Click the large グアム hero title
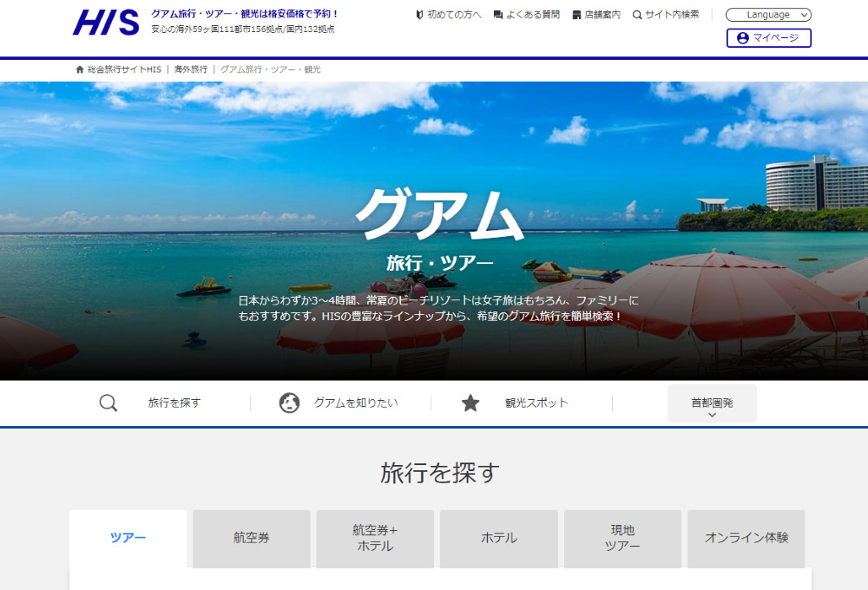The image size is (868, 590). click(439, 214)
